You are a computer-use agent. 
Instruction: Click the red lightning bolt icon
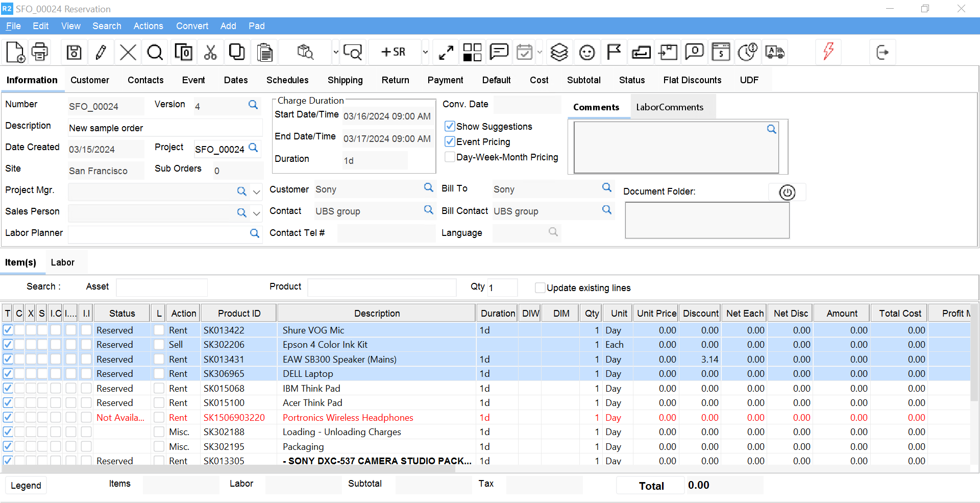(x=828, y=51)
